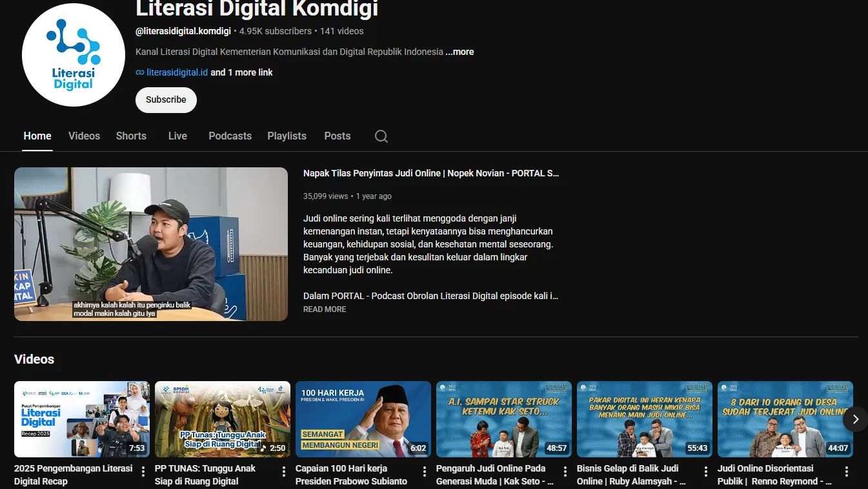Play the featured podcast video thumbnail
Image resolution: width=868 pixels, height=489 pixels.
[151, 244]
